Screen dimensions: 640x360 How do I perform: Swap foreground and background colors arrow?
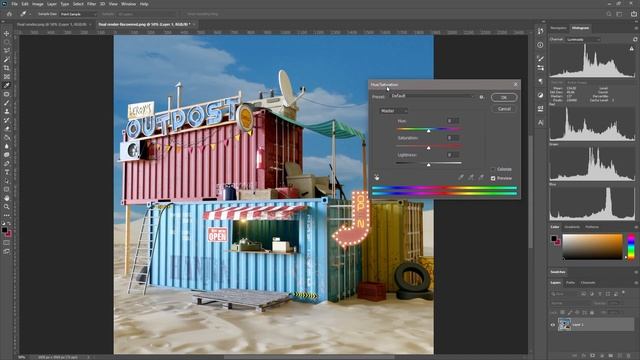(9, 224)
